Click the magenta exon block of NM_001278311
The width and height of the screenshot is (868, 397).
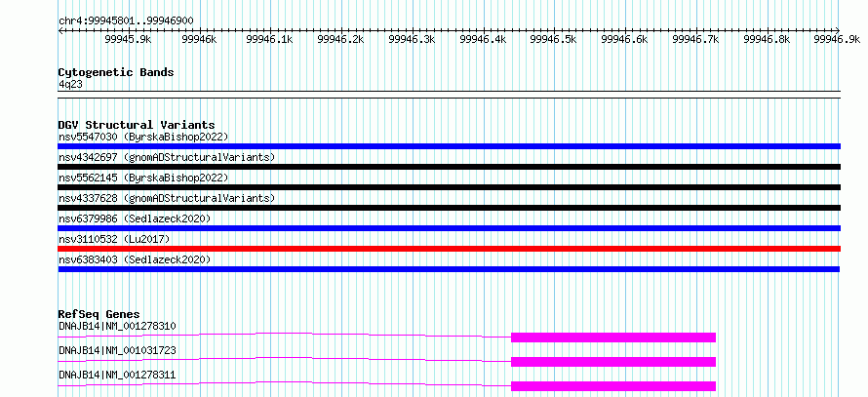[x=613, y=386]
